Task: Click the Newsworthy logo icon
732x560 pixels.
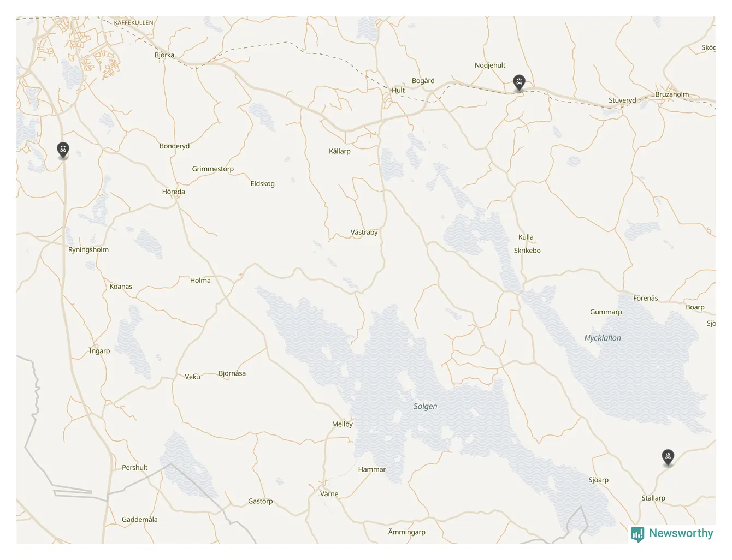Action: (637, 534)
